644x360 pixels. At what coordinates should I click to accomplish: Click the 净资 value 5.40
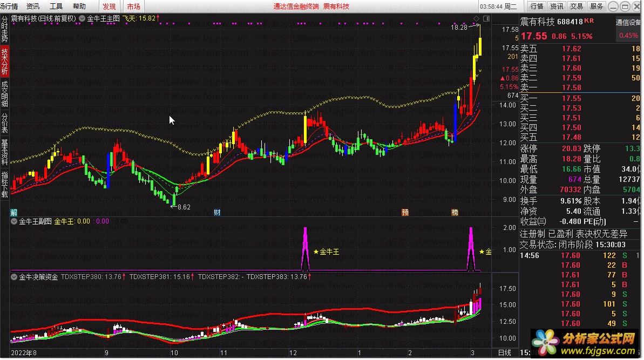(x=573, y=212)
